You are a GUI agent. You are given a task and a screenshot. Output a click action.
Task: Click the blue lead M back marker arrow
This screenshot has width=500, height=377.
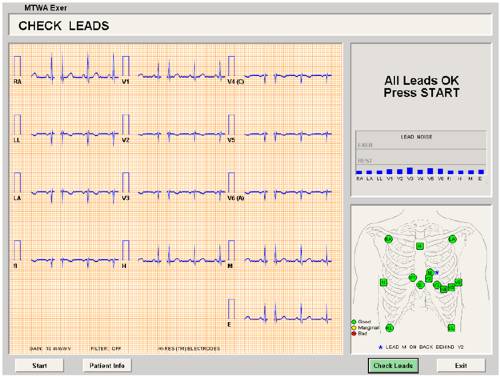(x=437, y=272)
